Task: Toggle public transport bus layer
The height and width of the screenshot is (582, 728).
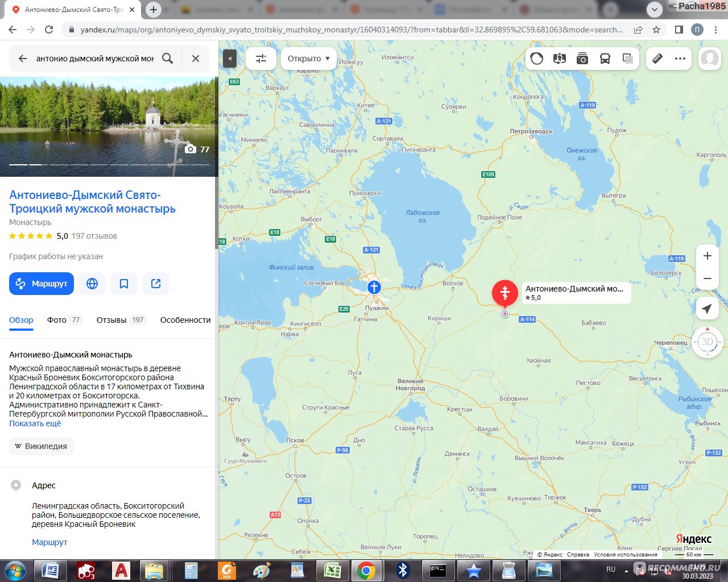Action: pos(605,59)
